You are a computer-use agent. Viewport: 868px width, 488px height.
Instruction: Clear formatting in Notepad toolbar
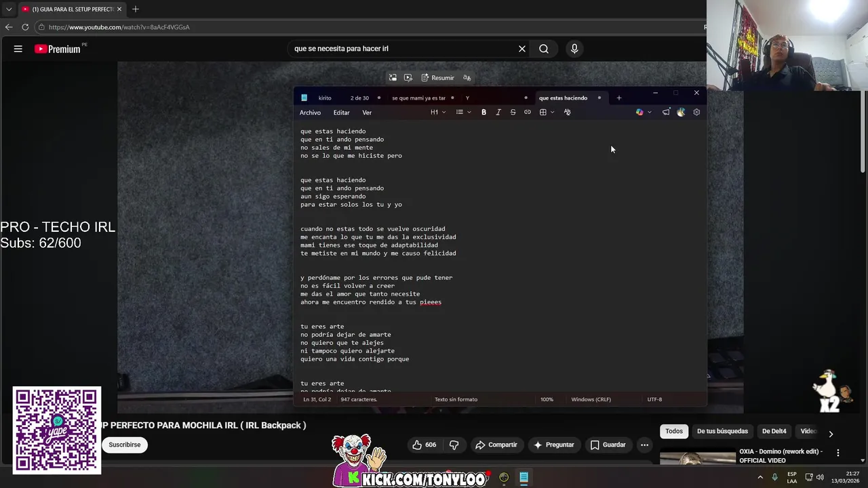[568, 113]
